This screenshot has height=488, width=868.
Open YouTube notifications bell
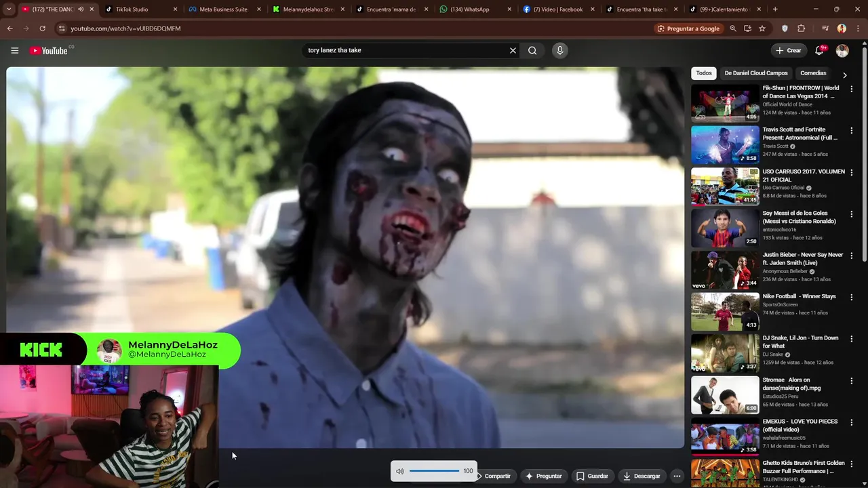819,50
